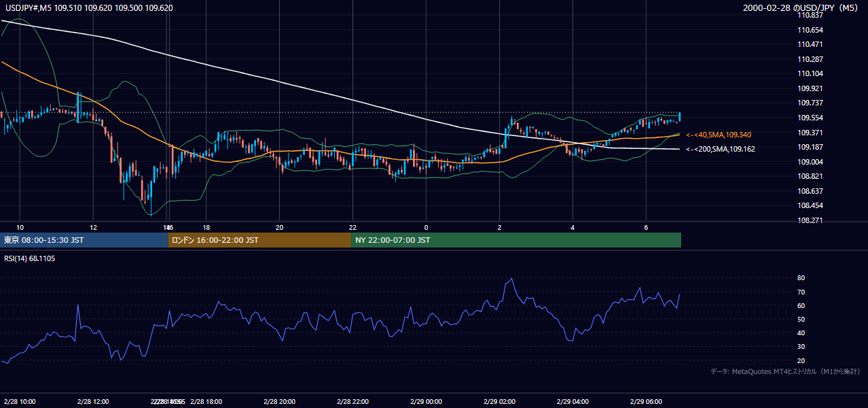This screenshot has width=868, height=408.
Task: Click the price axis value 110.287
Action: pos(811,59)
